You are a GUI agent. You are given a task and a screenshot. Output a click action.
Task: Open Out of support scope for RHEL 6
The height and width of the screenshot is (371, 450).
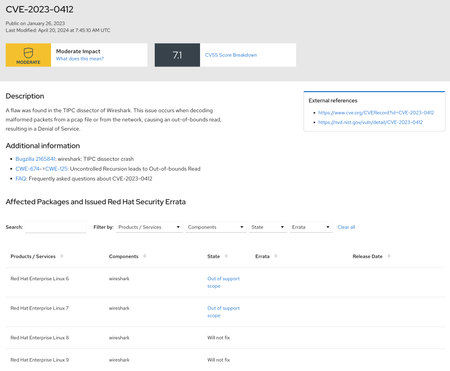click(x=223, y=282)
